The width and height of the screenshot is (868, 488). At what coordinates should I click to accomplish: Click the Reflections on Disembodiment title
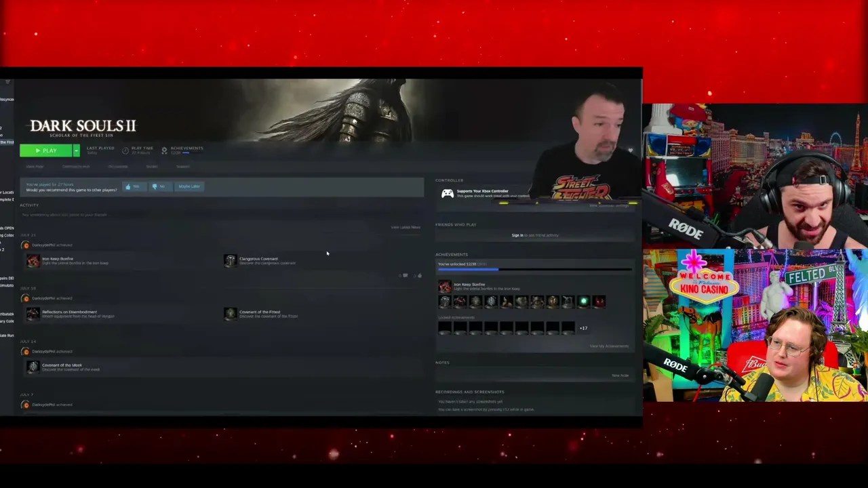click(x=69, y=312)
